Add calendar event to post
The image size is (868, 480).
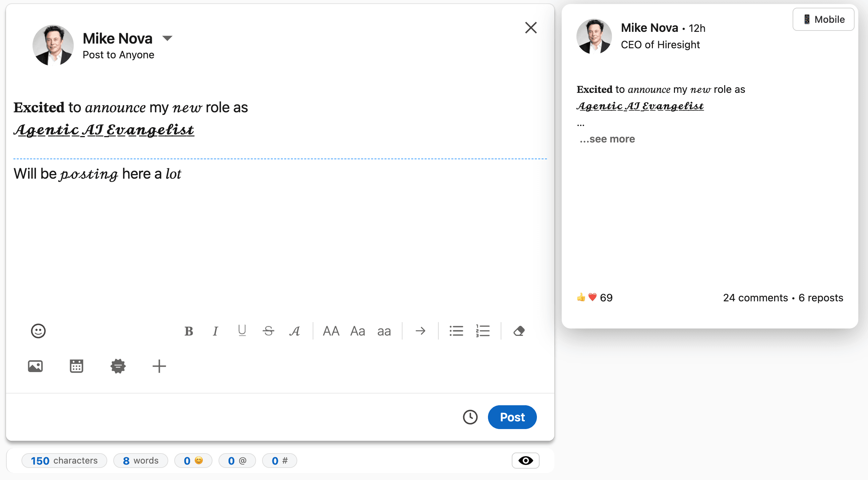point(76,366)
